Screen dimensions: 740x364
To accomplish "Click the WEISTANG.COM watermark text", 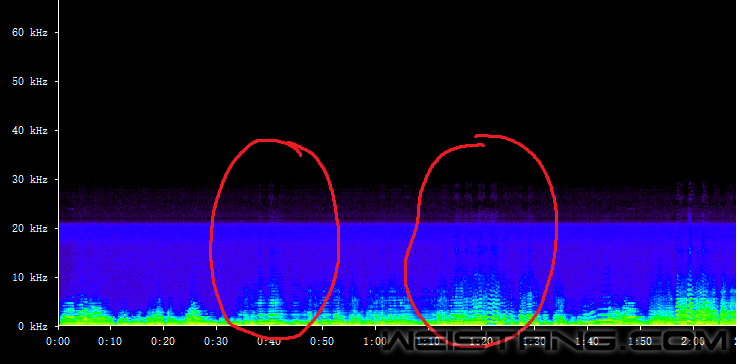I will 555,341.
